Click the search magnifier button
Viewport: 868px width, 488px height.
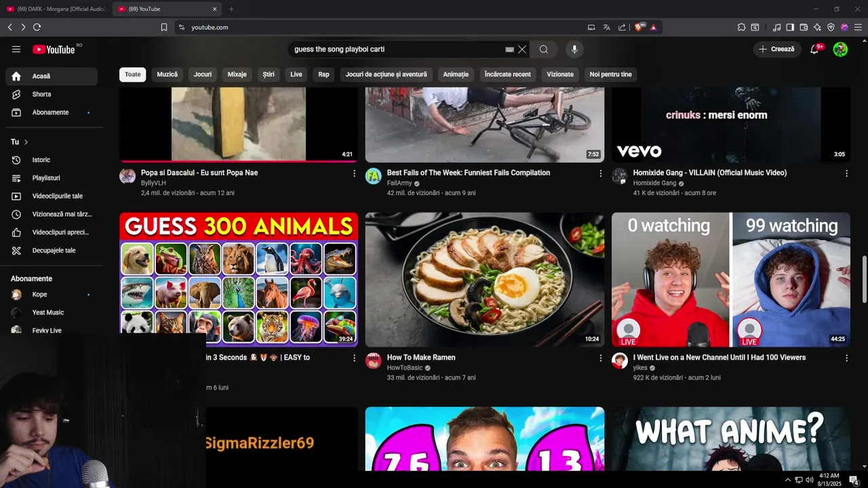(x=544, y=49)
